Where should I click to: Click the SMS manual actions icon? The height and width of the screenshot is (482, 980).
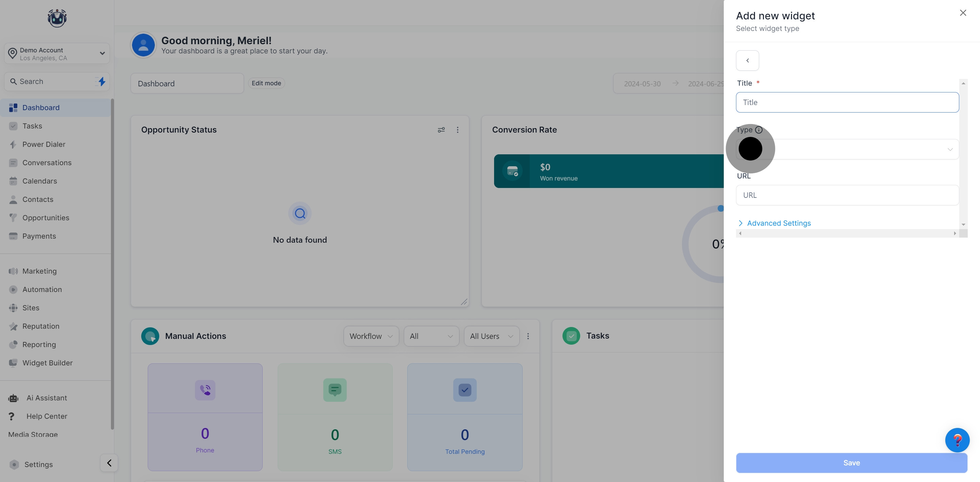pyautogui.click(x=335, y=390)
